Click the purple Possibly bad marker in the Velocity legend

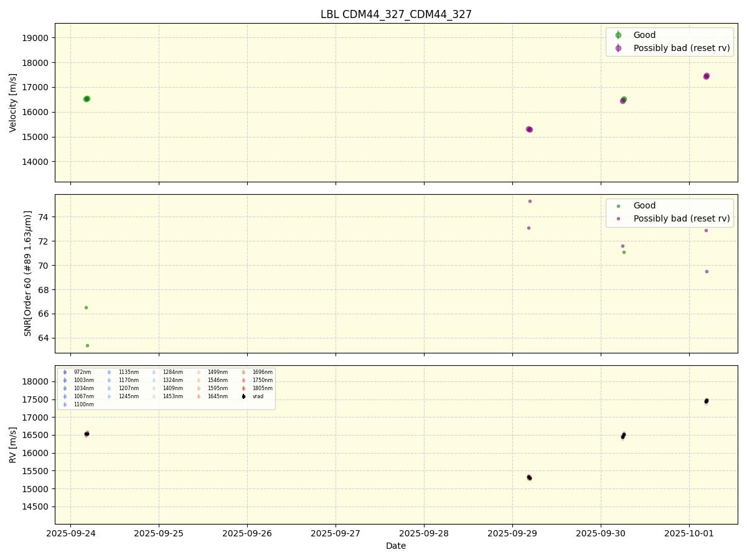(618, 48)
